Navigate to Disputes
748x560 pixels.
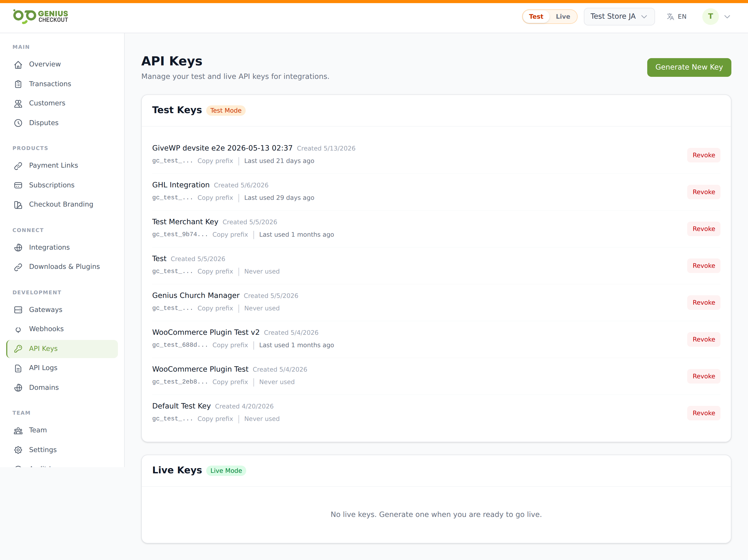(x=62, y=123)
